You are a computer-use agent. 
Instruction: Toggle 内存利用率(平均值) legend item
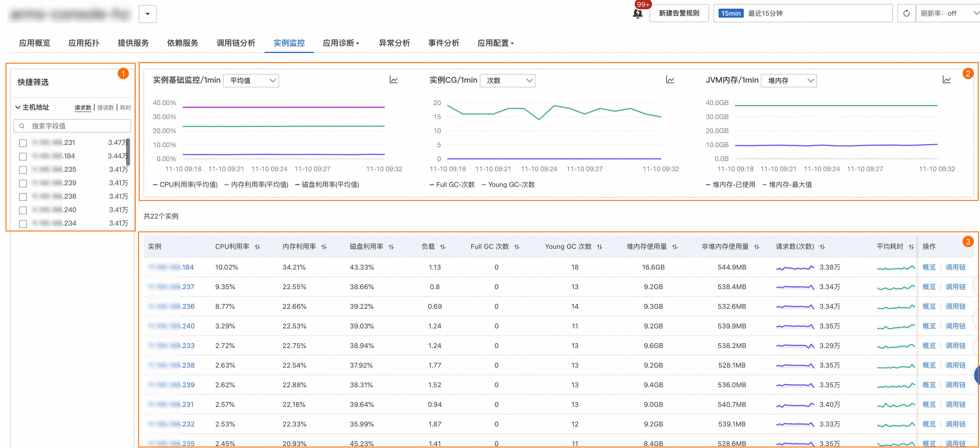coord(256,185)
